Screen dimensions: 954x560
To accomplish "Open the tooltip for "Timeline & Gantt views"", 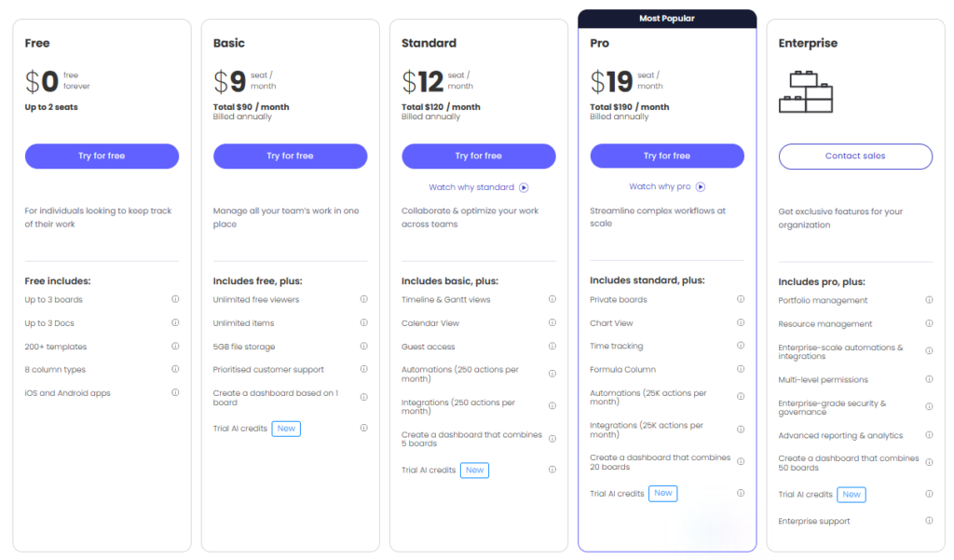I will pos(552,299).
